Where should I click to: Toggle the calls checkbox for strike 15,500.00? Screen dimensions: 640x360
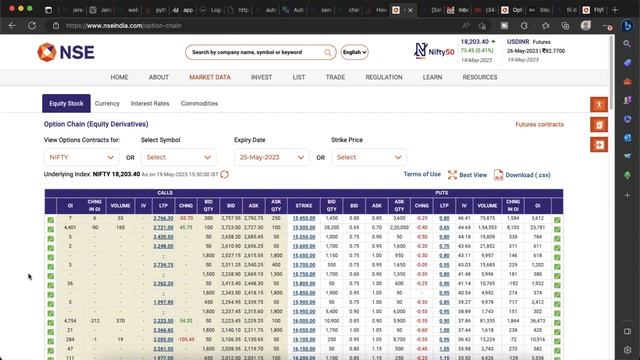pyautogui.click(x=51, y=229)
